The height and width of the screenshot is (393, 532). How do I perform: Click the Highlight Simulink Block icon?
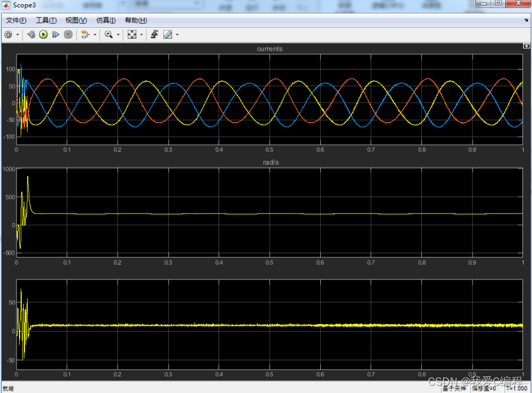pyautogui.click(x=85, y=34)
